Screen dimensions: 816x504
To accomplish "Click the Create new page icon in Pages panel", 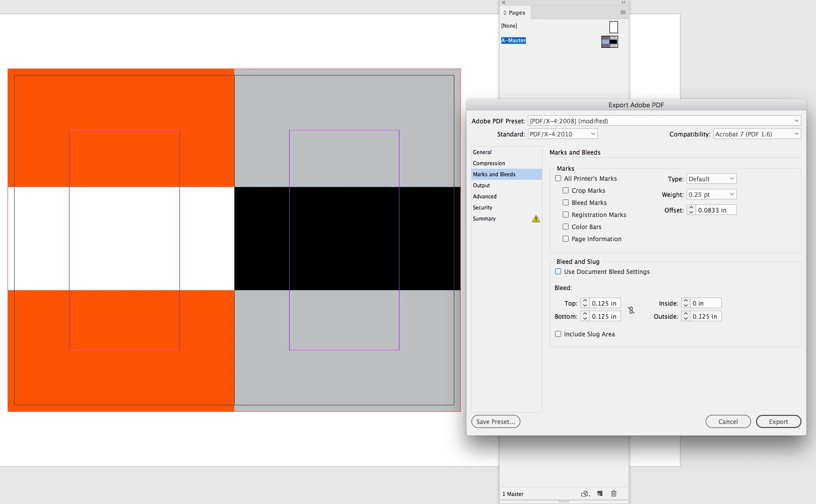I will (600, 493).
